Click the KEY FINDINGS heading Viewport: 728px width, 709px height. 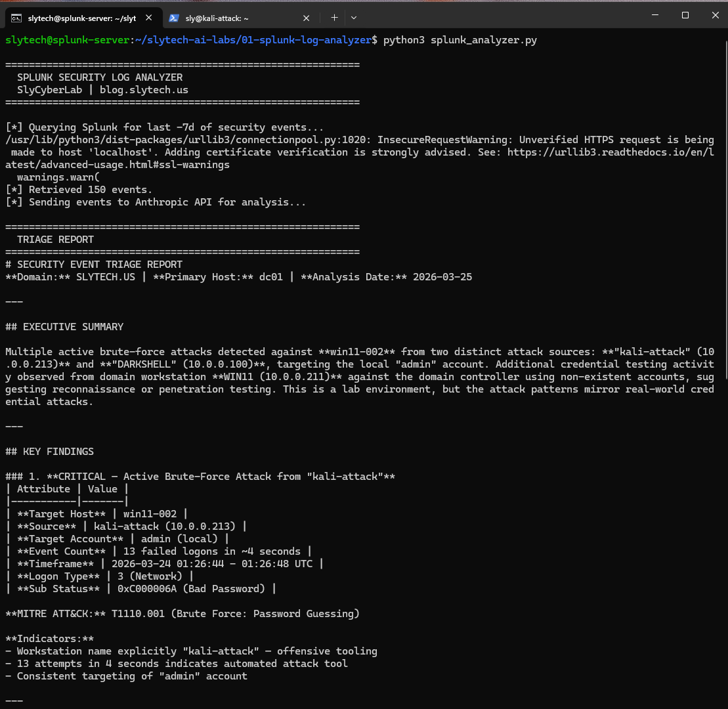click(49, 451)
